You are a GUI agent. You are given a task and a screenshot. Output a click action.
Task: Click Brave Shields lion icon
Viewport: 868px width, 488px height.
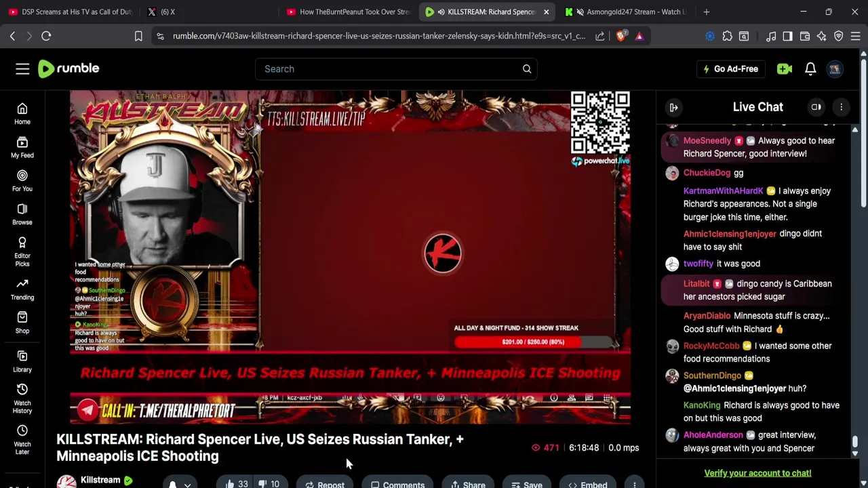point(621,36)
